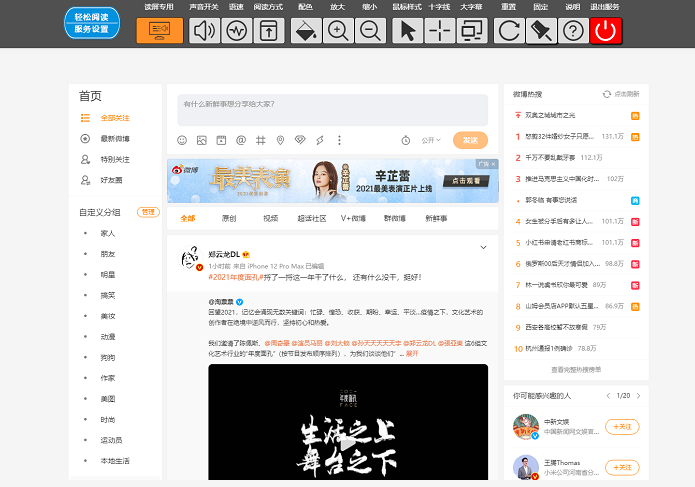Image resolution: width=695 pixels, height=487 pixels.
Task: Click the scheduled post clock icon
Action: coord(406,140)
